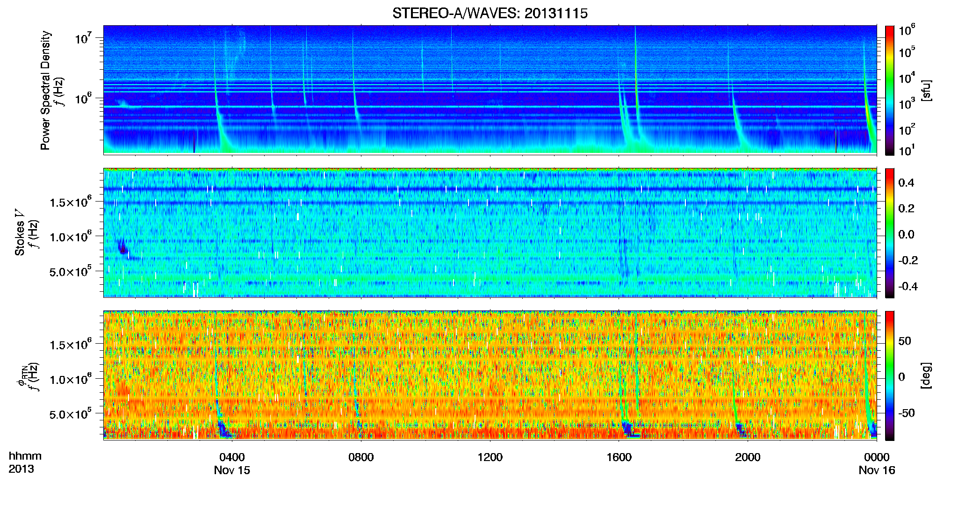Click the 10^6 value on top colorbar
This screenshot has width=980, height=505.
907,30
